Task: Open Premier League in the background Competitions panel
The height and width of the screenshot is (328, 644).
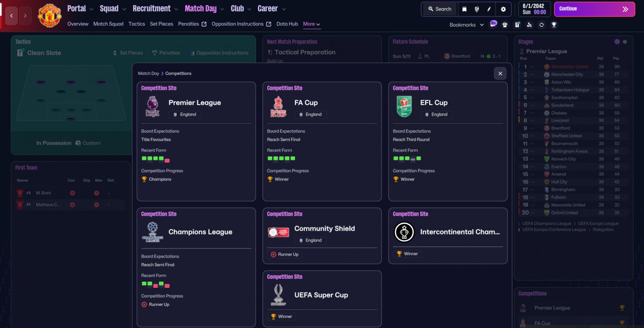Action: [x=552, y=308]
